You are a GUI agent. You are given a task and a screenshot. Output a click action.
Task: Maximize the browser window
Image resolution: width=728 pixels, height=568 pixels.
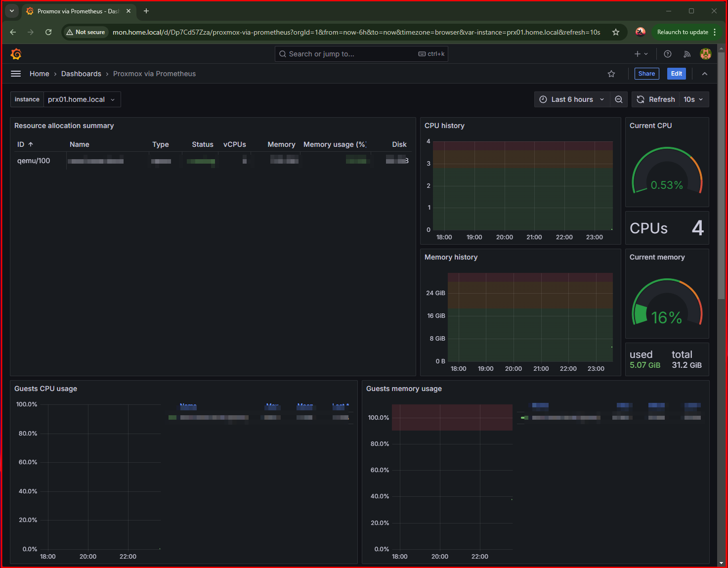tap(691, 11)
